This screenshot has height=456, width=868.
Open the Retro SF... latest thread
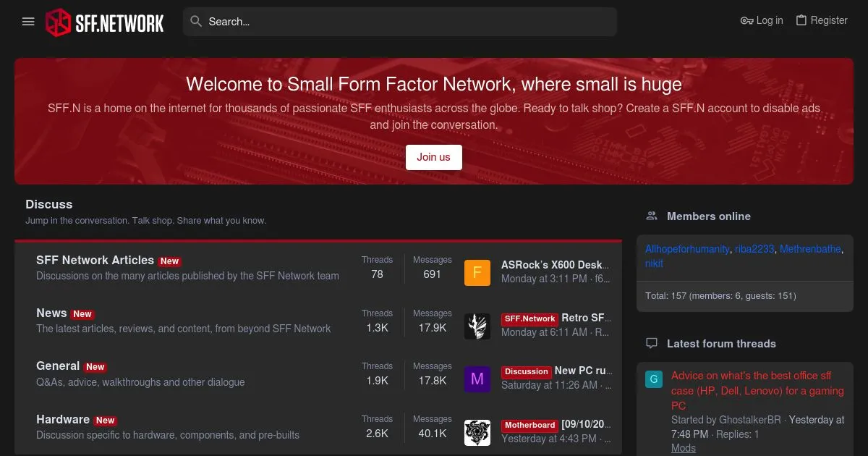586,318
